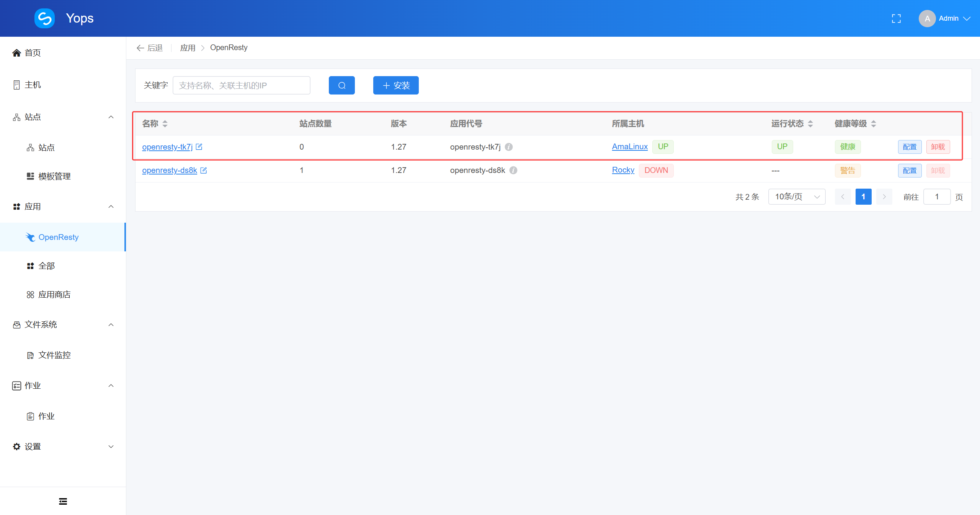This screenshot has height=515, width=980.
Task: Sort table by 名称 column
Action: pos(165,124)
